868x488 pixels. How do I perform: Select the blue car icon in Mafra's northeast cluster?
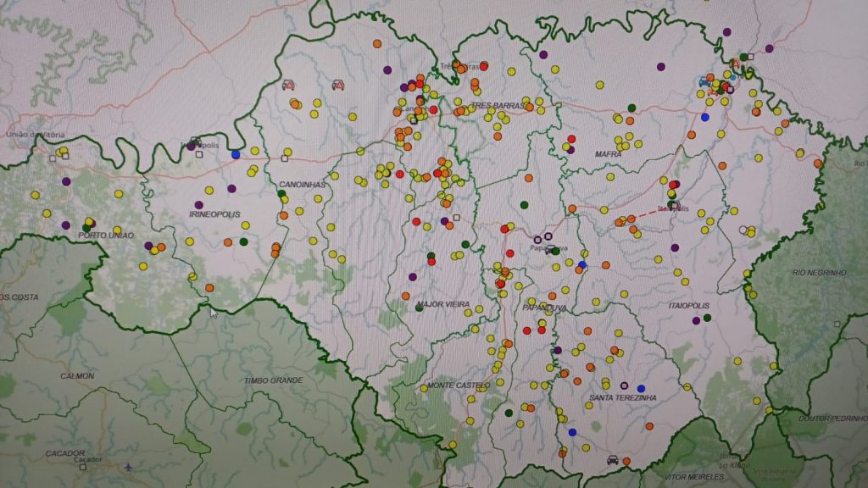[x=704, y=82]
